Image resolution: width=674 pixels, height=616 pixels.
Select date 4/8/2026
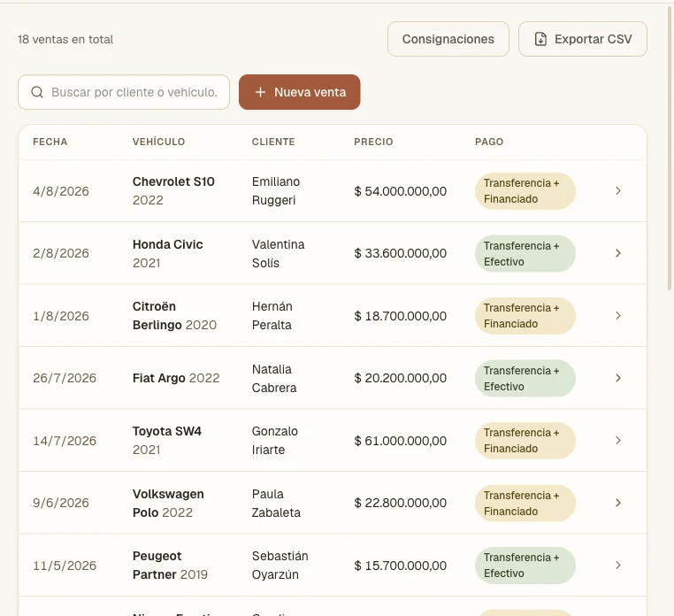[61, 191]
